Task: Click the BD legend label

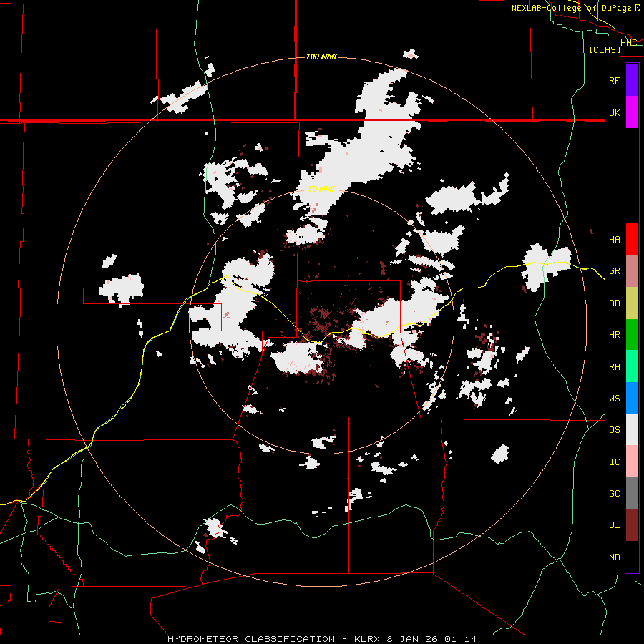Action: click(x=614, y=303)
